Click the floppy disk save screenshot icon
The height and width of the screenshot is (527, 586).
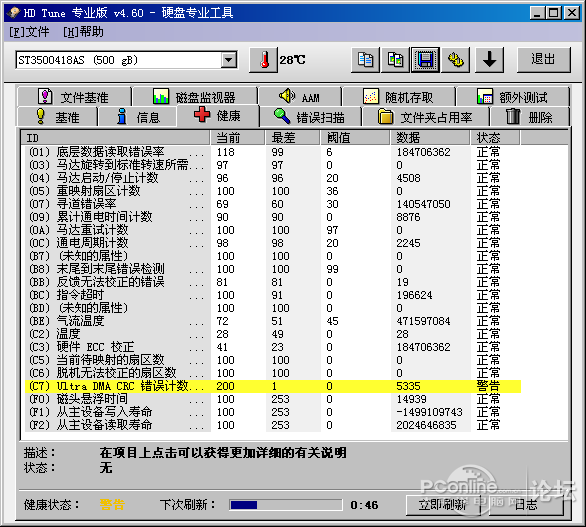425,60
